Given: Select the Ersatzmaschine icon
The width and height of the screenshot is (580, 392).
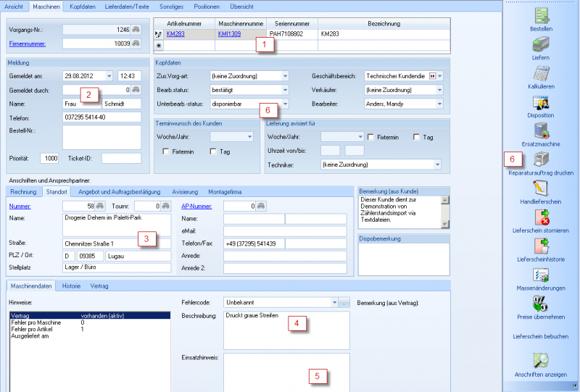Looking at the screenshot, I should 541,130.
